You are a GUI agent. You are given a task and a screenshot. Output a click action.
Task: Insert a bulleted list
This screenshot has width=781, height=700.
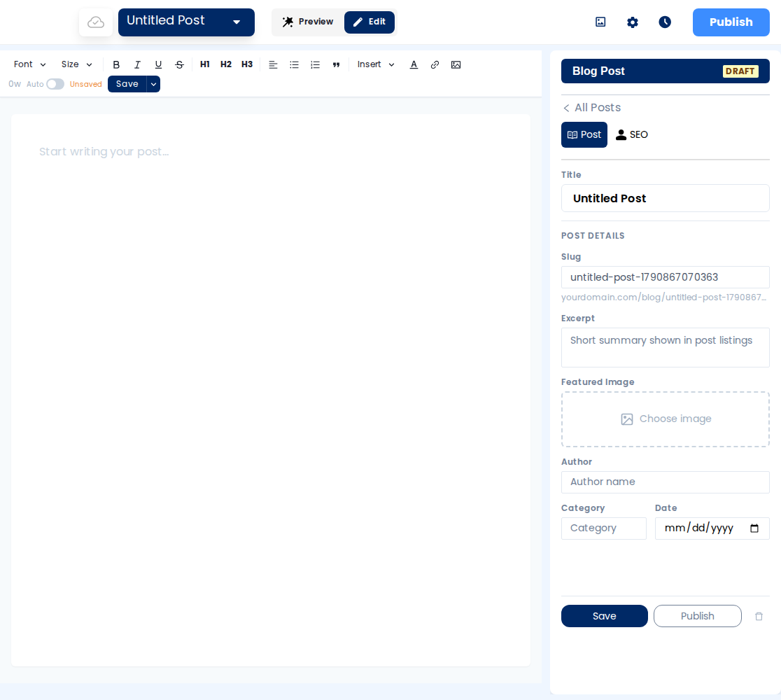coord(295,65)
